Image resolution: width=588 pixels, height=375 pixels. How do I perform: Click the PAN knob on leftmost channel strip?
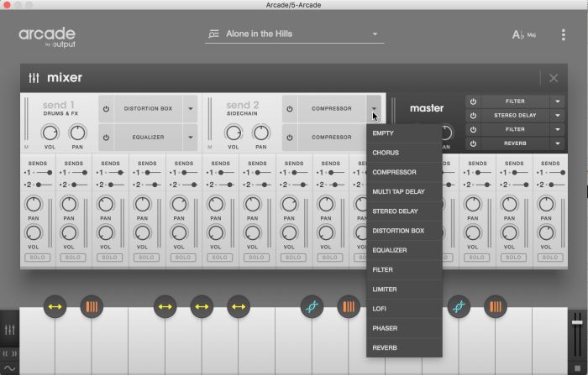tap(34, 205)
